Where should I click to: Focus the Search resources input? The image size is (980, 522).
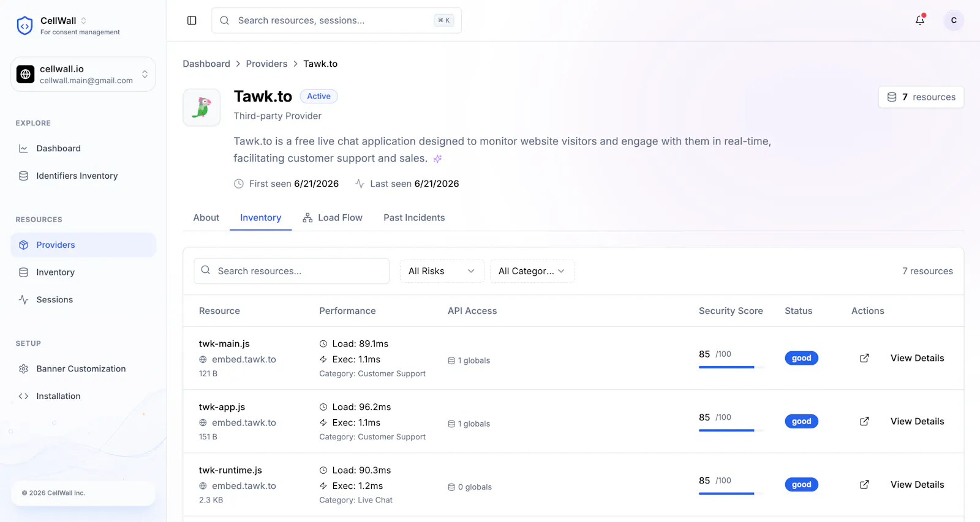coord(292,271)
